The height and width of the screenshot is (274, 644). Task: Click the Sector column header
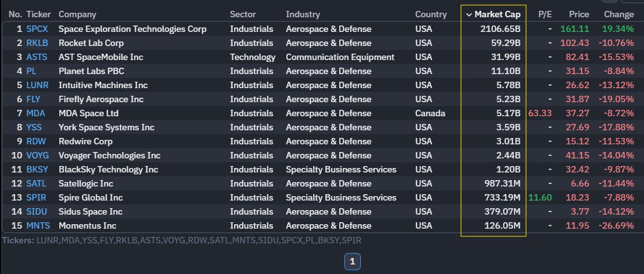243,15
